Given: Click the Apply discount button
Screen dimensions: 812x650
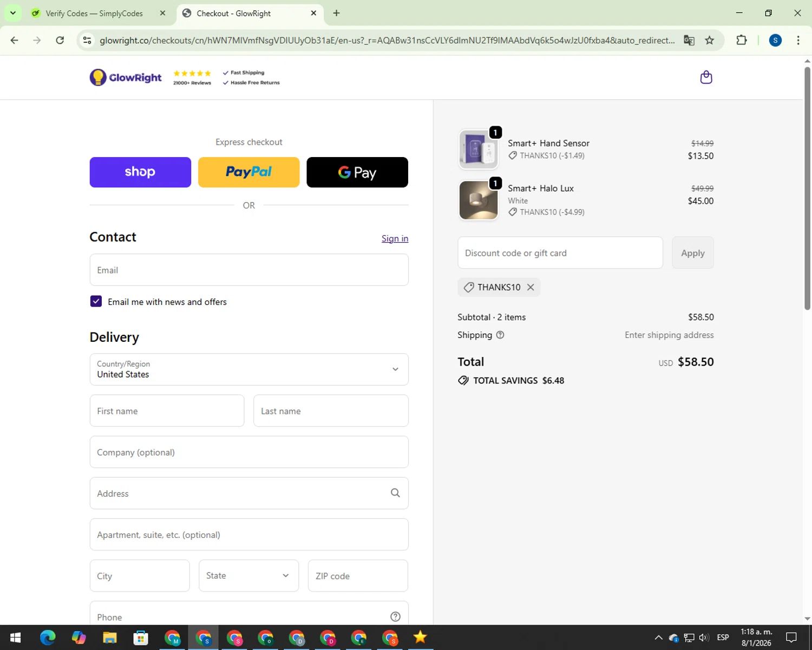Looking at the screenshot, I should 693,252.
